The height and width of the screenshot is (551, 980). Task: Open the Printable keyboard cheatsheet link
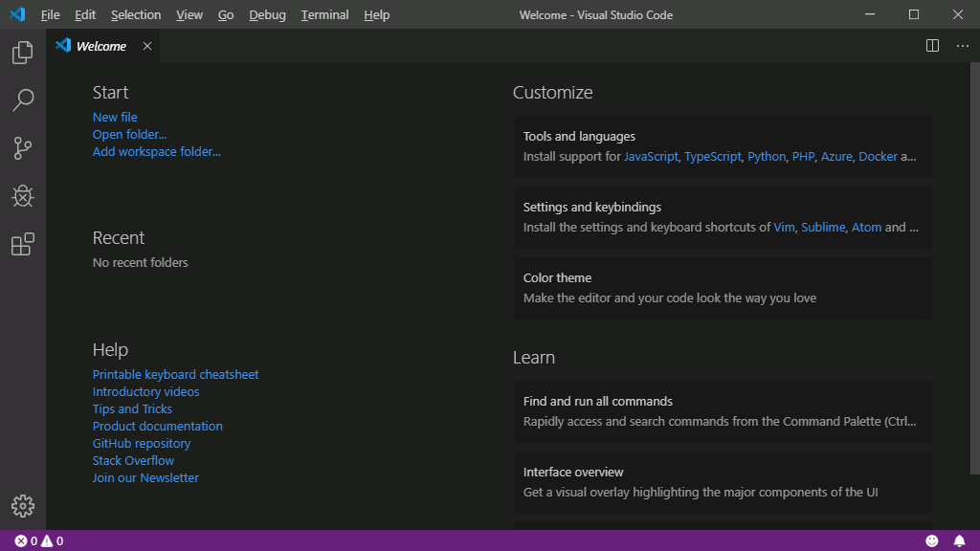tap(176, 374)
